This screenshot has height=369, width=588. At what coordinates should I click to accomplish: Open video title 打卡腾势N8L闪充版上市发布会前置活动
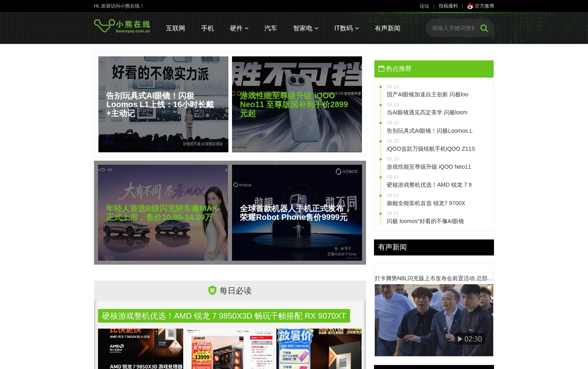point(434,278)
